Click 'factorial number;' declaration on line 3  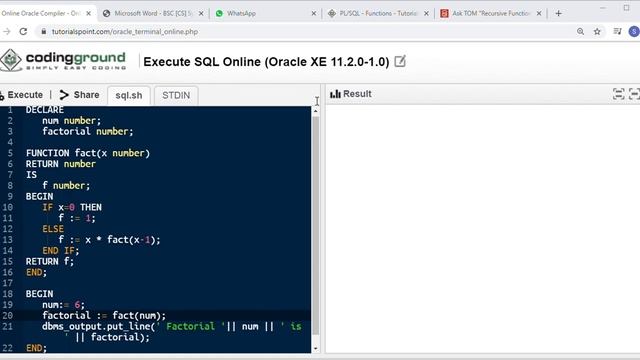click(x=88, y=131)
